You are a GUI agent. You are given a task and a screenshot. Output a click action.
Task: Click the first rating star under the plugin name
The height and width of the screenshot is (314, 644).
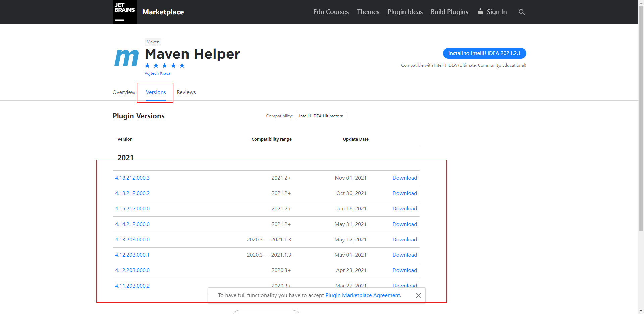click(147, 65)
